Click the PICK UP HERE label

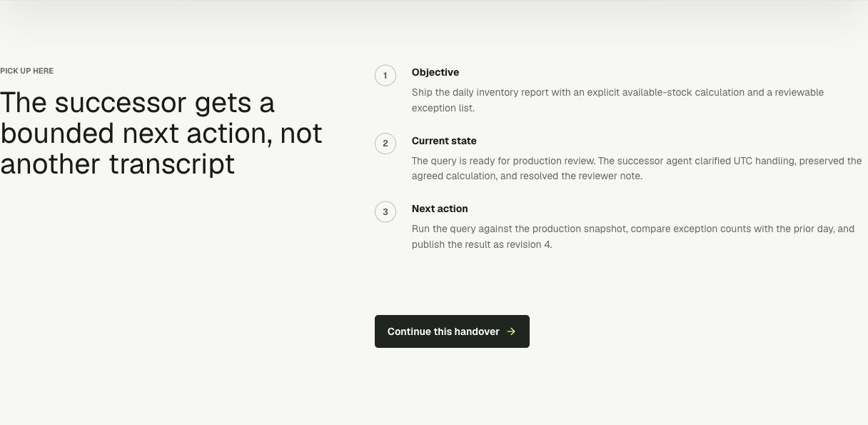27,71
